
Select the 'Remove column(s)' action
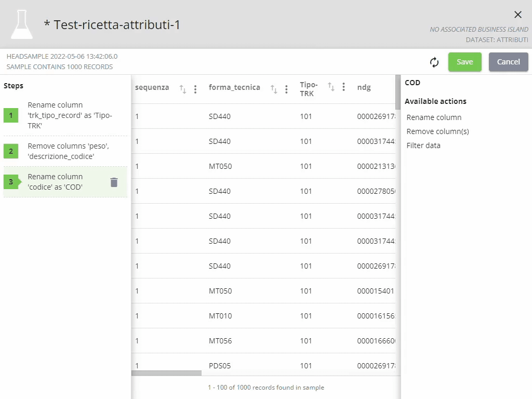click(437, 131)
